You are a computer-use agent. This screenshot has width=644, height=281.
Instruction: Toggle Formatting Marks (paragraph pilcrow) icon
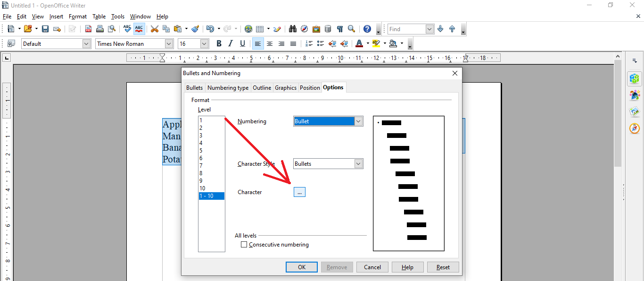tap(339, 28)
